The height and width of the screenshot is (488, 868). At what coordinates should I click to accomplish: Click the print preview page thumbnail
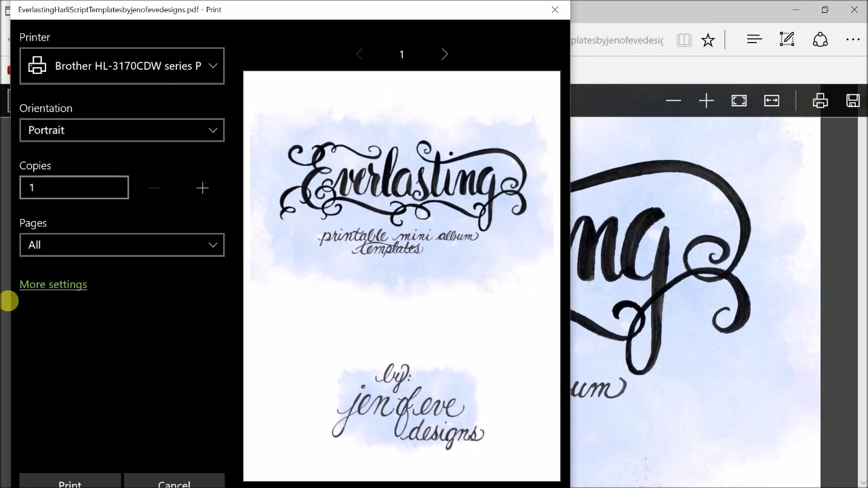click(x=401, y=276)
